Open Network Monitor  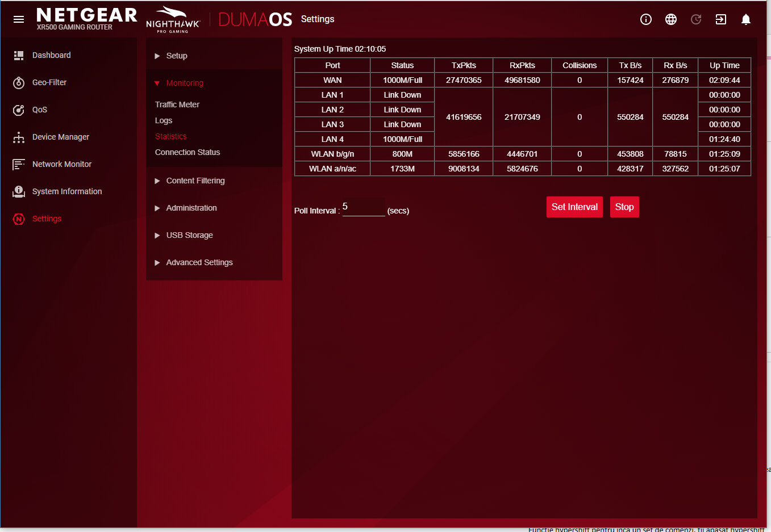[62, 164]
